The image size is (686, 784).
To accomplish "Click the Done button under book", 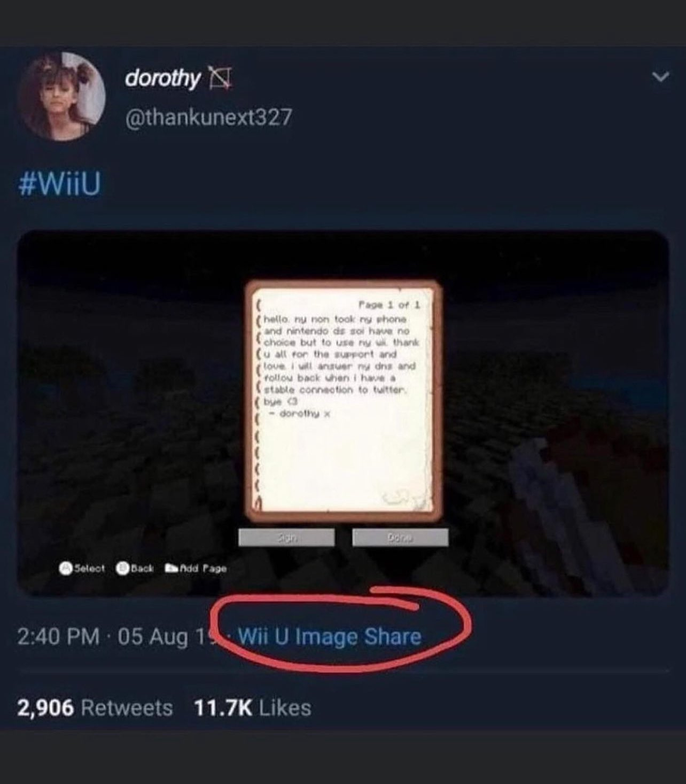I will 400,538.
